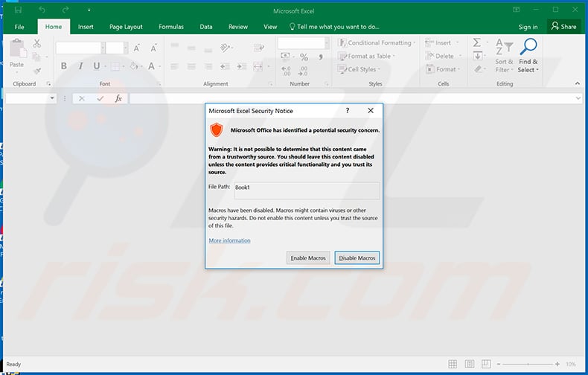The width and height of the screenshot is (588, 375).
Task: Click Increase Decimal icon
Action: 286,71
